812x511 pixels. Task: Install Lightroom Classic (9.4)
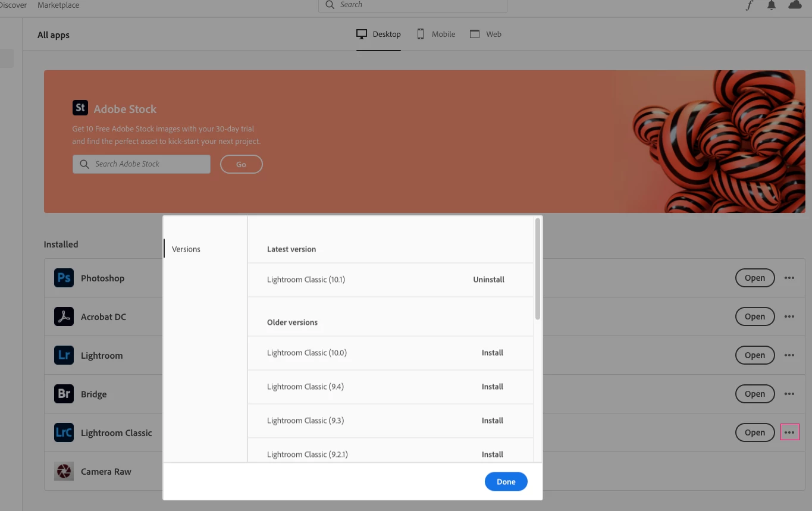pos(493,387)
